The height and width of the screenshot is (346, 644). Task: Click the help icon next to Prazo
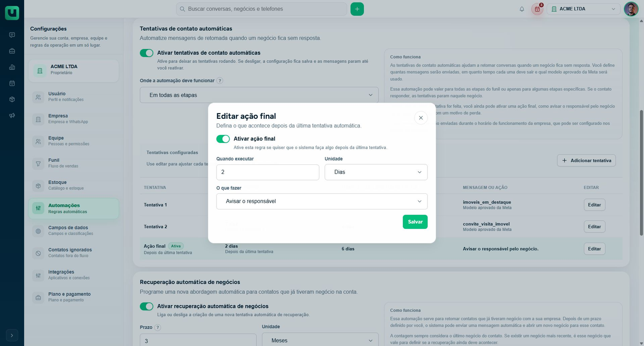pyautogui.click(x=158, y=327)
